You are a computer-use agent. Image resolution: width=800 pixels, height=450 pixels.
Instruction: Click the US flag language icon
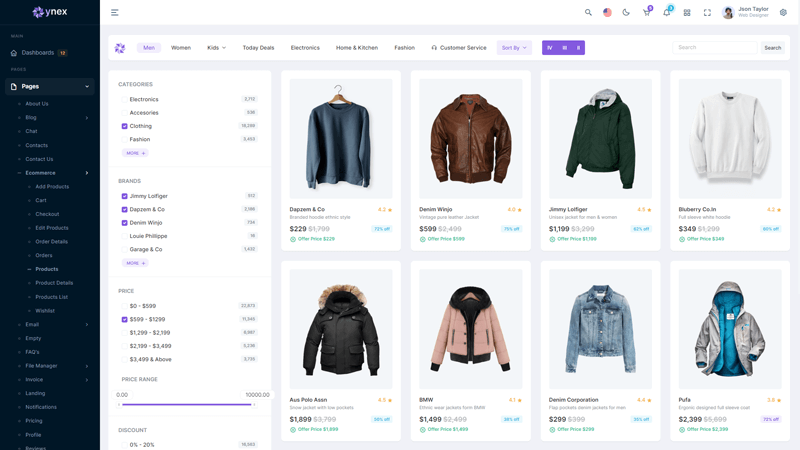[x=607, y=13]
